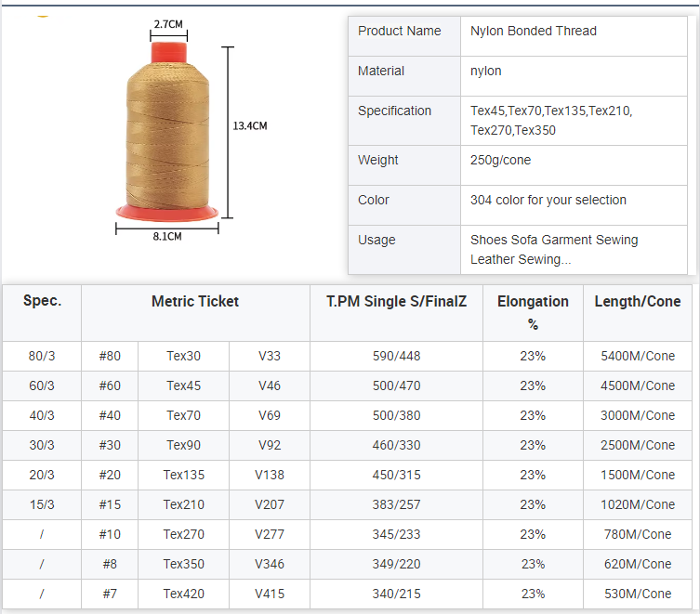Click the 304 color selection text

[548, 200]
